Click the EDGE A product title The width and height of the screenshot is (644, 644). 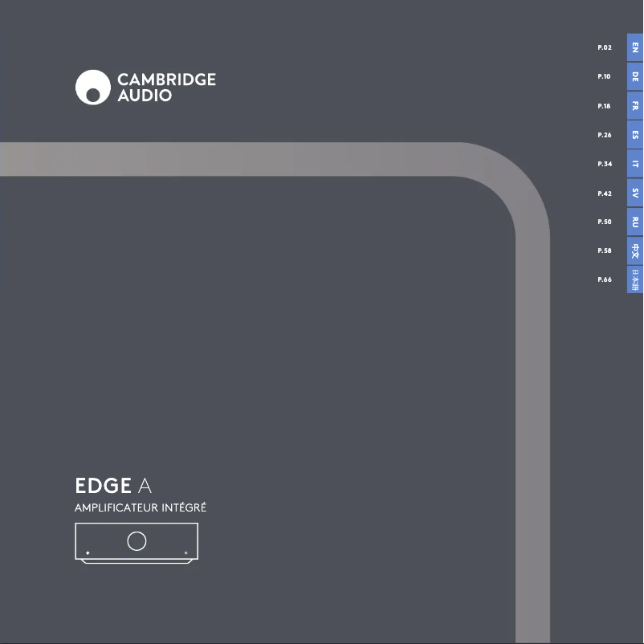[x=113, y=486]
